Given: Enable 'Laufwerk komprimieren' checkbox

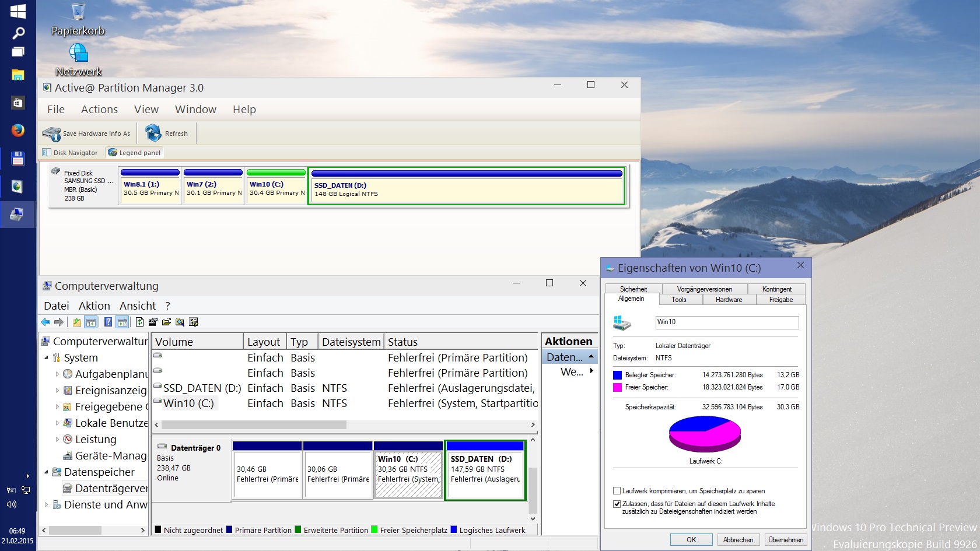Looking at the screenshot, I should coord(617,491).
